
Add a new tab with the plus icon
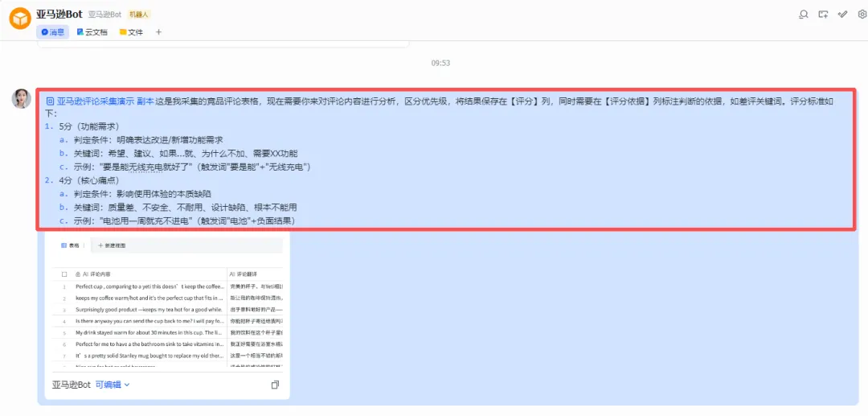(158, 32)
